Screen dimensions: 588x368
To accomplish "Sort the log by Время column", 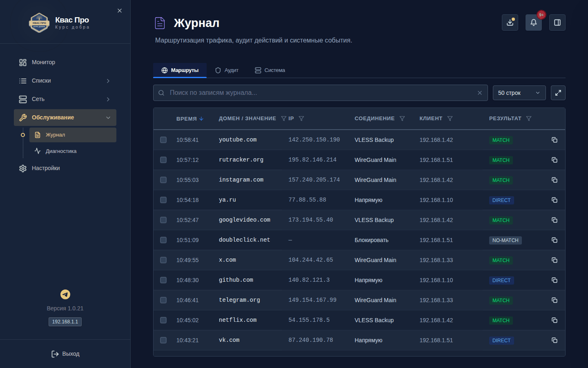I will click(190, 119).
